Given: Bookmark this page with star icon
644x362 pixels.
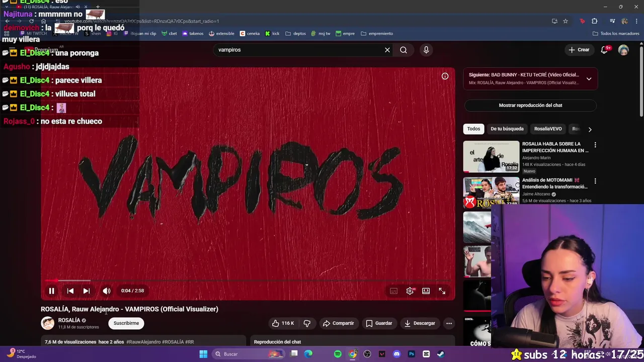Looking at the screenshot, I should tap(566, 21).
